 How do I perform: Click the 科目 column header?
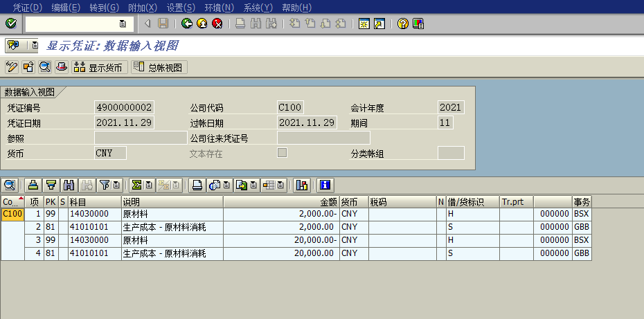click(94, 202)
